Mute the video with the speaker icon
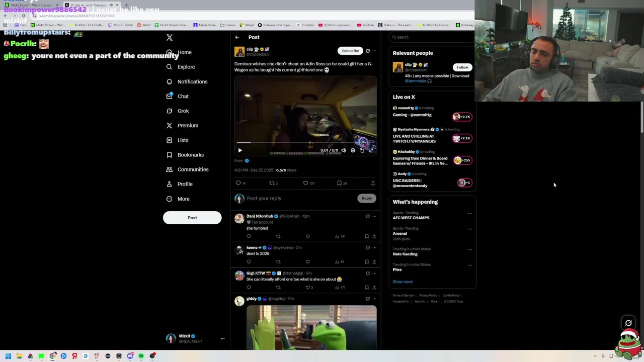The image size is (644, 362). click(344, 150)
